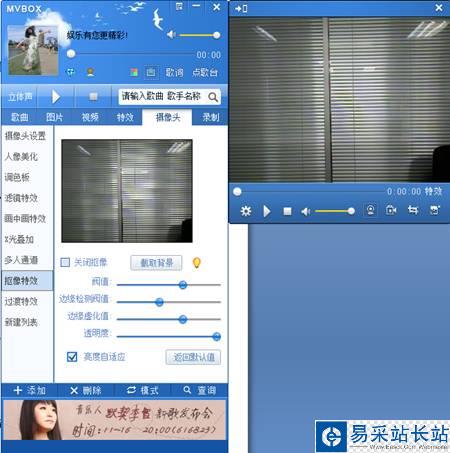This screenshot has height=453, width=450.
Task: Click the 查询 button at bottom
Action: tap(199, 390)
